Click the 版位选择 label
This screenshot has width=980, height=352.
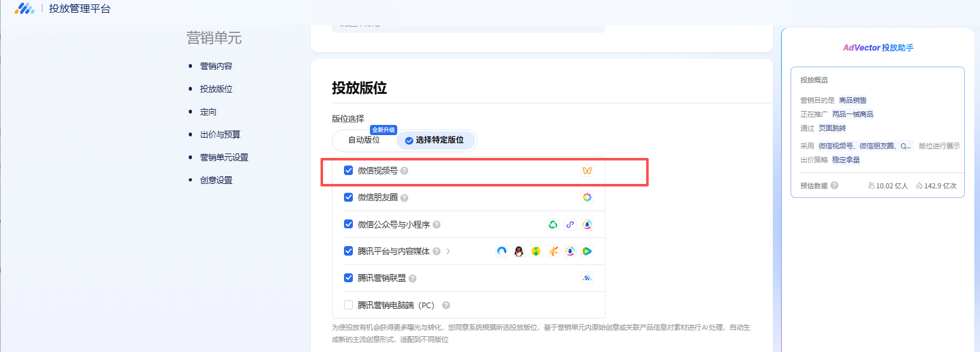coord(348,119)
